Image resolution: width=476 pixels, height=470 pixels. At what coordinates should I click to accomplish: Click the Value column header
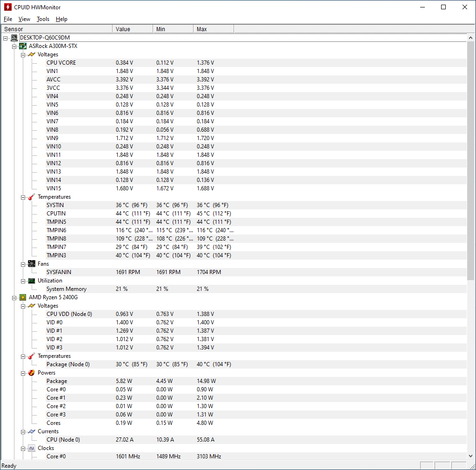click(x=133, y=29)
